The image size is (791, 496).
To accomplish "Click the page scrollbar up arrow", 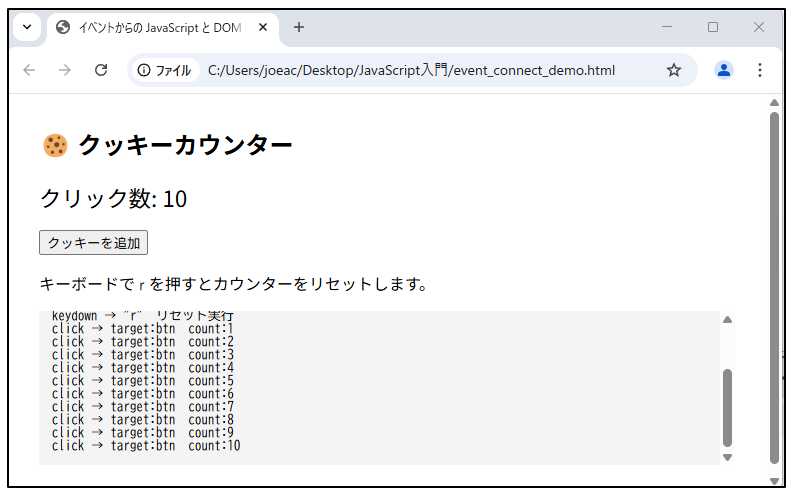I will [774, 103].
